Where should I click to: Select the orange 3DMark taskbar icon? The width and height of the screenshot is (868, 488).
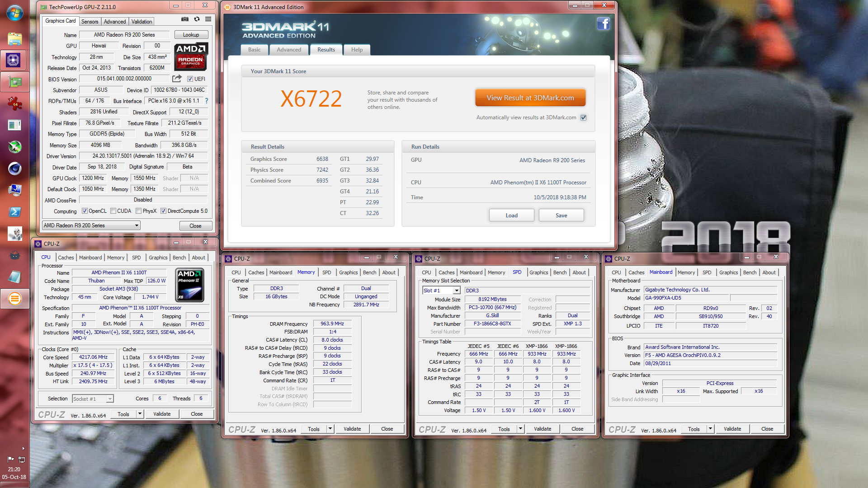pyautogui.click(x=14, y=299)
